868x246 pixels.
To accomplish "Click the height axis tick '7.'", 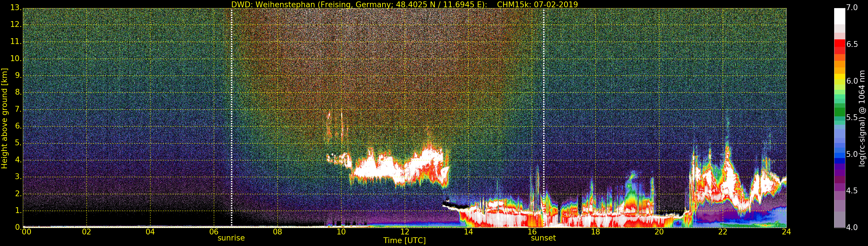I will point(18,109).
